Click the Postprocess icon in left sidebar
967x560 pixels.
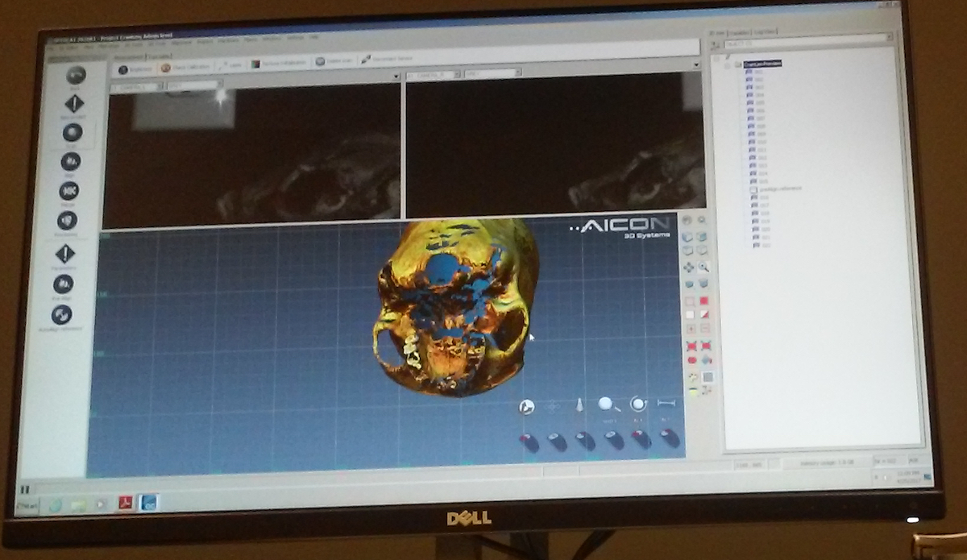[x=67, y=219]
